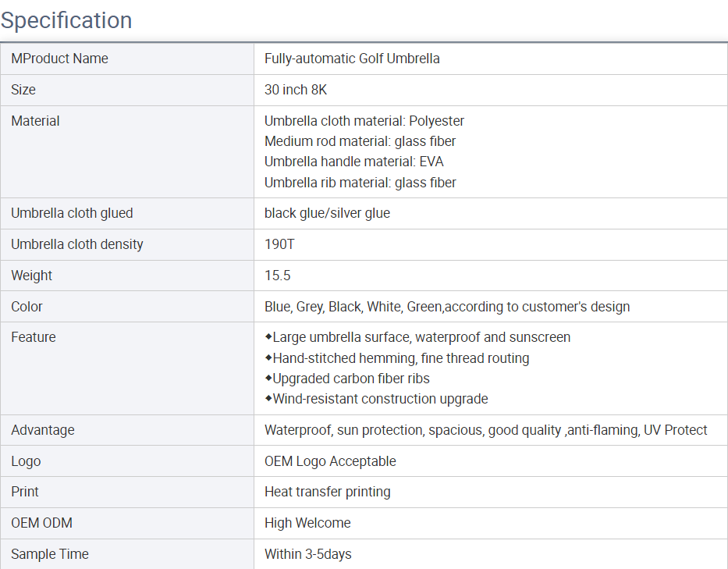728x569 pixels.
Task: Click 'Medium rod material: glass fiber' line
Action: 360,141
